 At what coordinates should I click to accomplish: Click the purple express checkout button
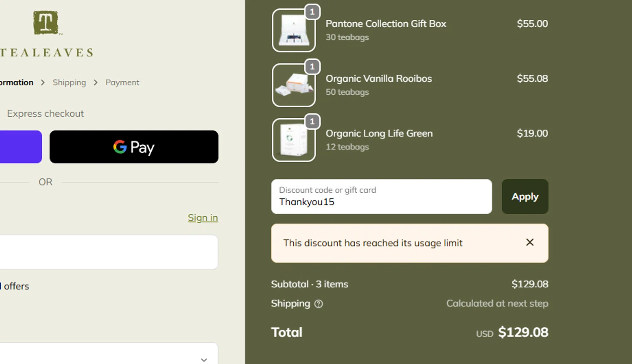point(21,147)
